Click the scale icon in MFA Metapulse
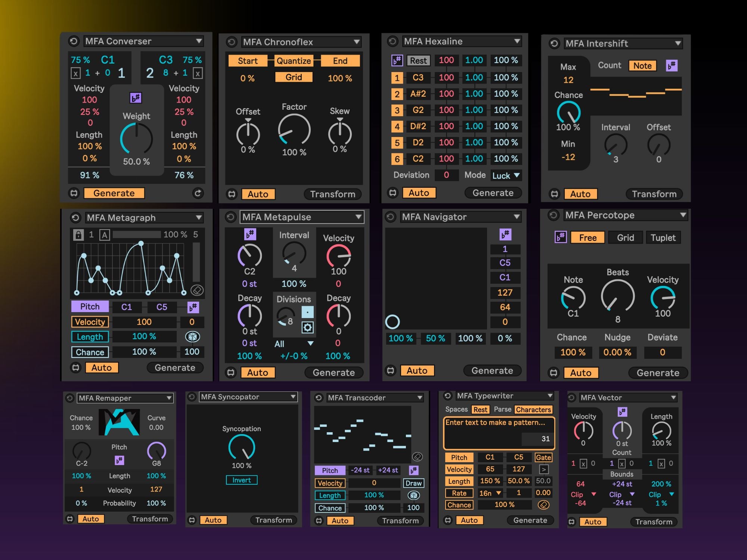The image size is (747, 560). click(250, 234)
